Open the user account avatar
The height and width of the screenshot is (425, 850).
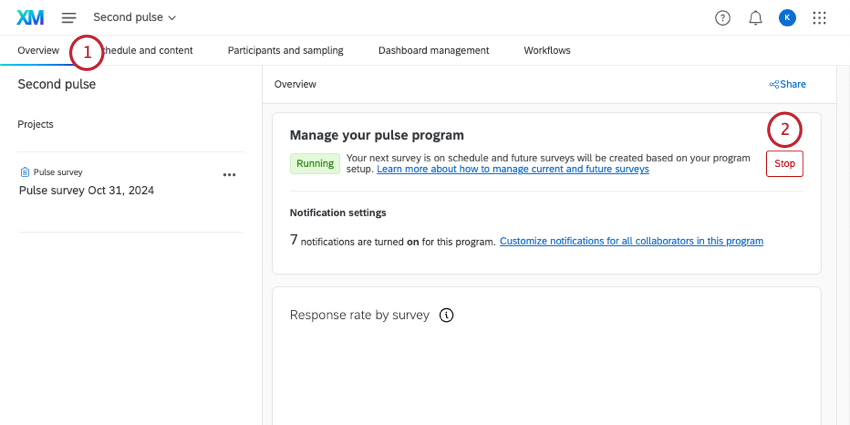(787, 18)
